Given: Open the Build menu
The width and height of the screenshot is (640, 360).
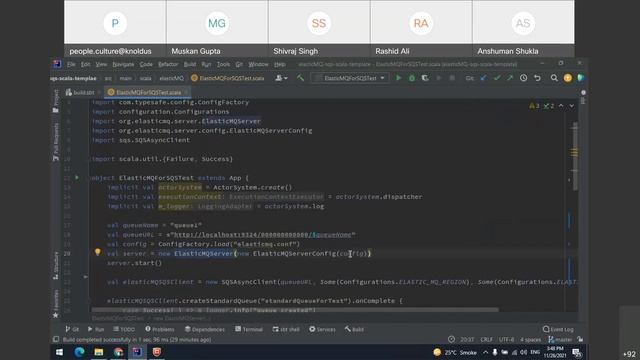Looking at the screenshot, I should pos(190,64).
